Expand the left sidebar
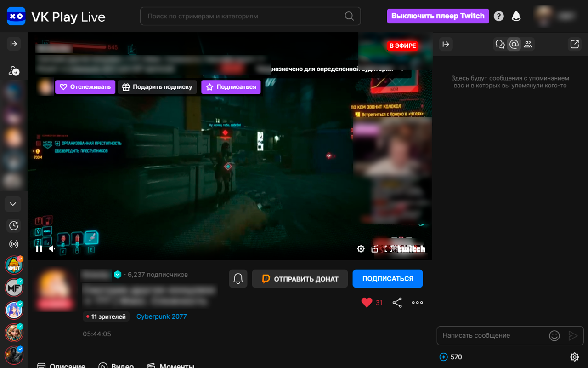588x368 pixels. [x=14, y=44]
